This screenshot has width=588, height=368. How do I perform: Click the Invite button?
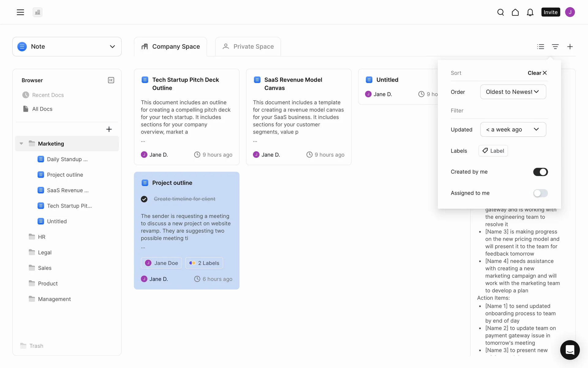pos(550,12)
